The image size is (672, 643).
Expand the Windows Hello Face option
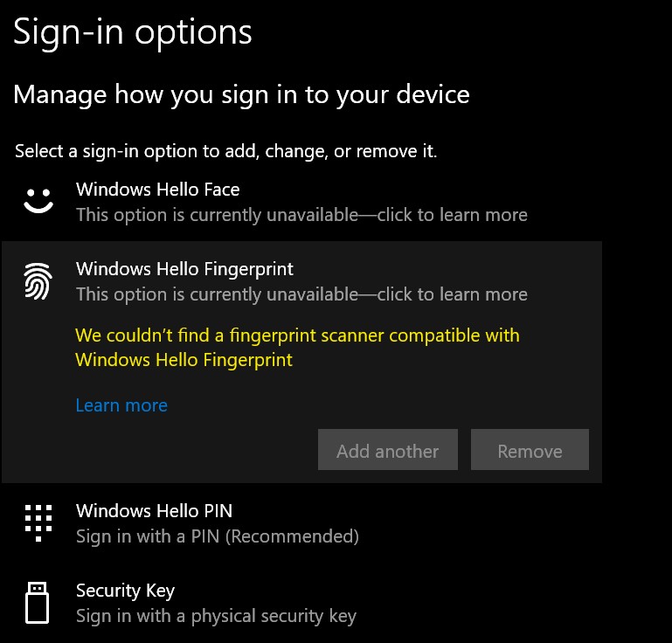tap(301, 202)
